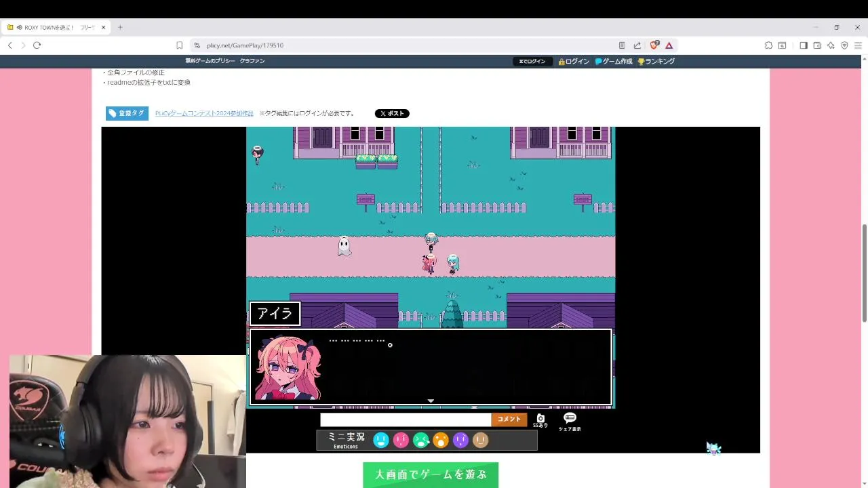
Task: Click the page vertical scrollbar thumb
Action: (864, 272)
